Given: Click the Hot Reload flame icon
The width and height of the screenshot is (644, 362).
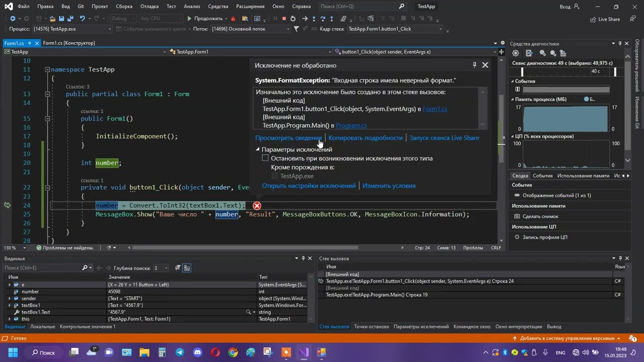Looking at the screenshot, I should pos(233,19).
